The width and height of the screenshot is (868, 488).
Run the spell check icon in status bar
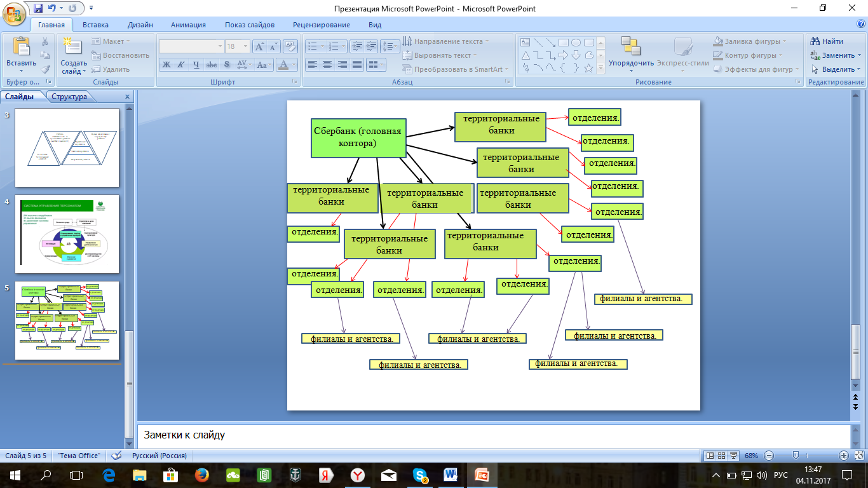(x=116, y=456)
